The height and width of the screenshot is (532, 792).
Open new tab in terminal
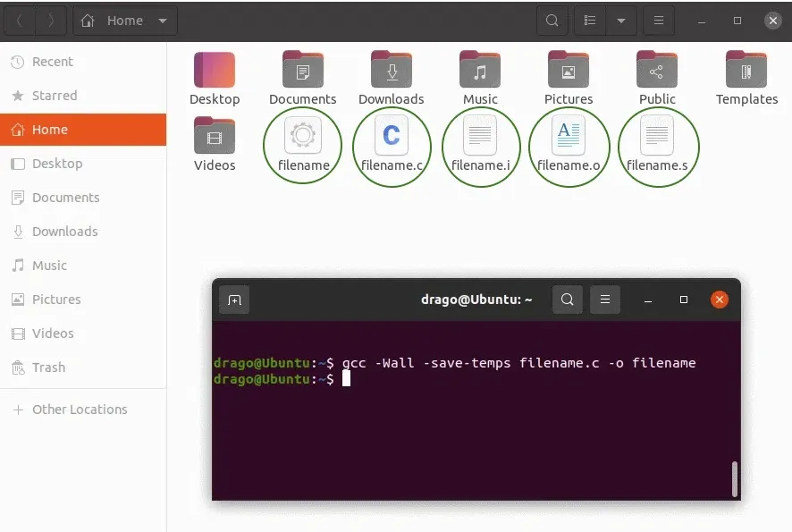click(234, 300)
